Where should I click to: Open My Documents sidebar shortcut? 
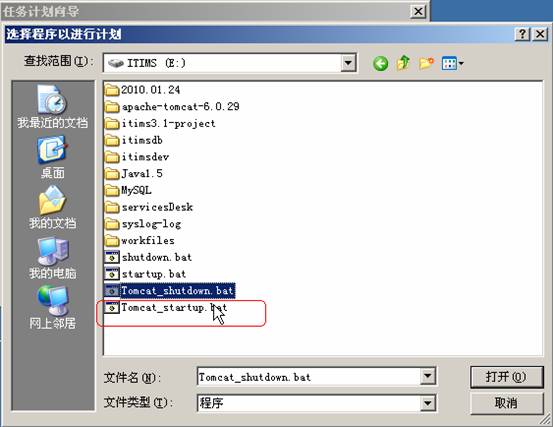coord(53,207)
